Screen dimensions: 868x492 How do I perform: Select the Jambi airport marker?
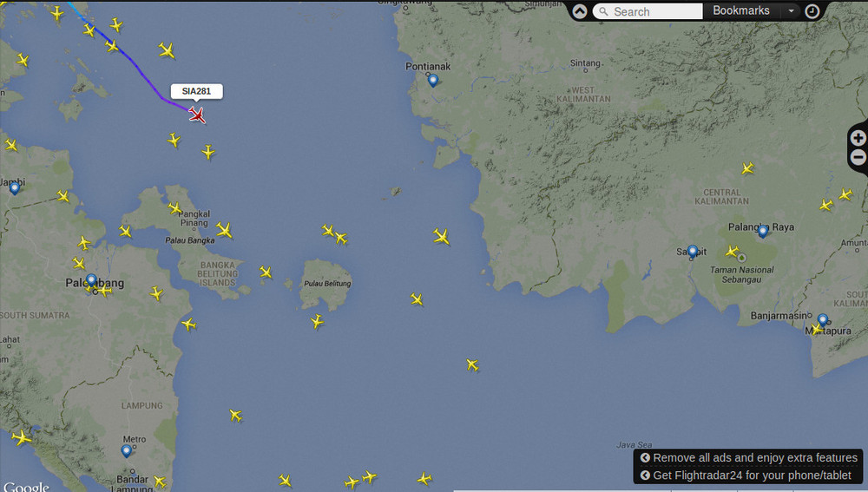15,187
